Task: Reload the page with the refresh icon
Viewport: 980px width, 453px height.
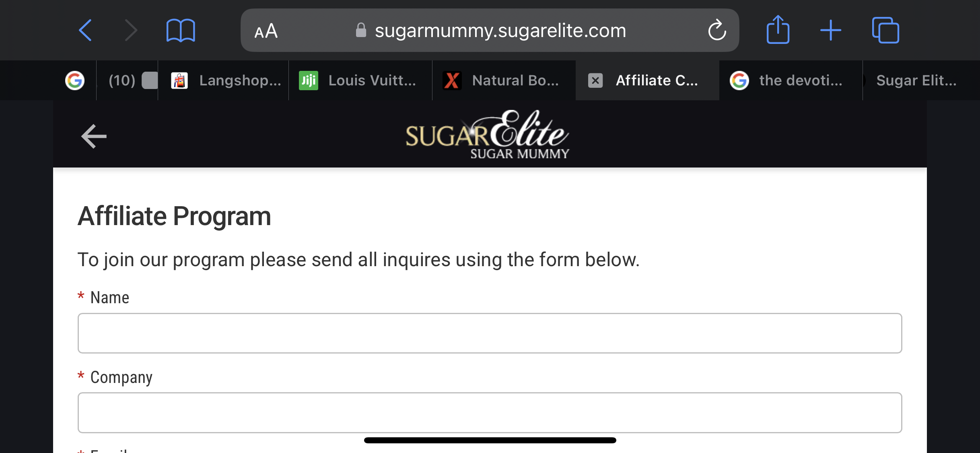Action: pyautogui.click(x=717, y=30)
